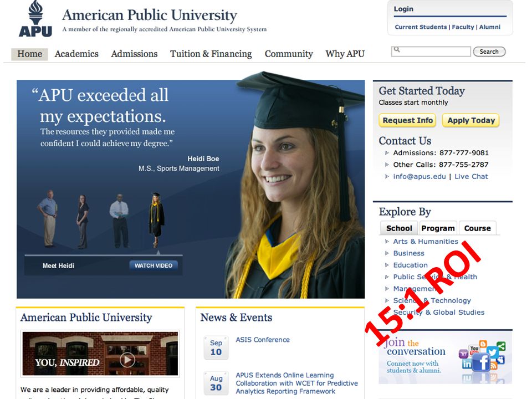Click the News & Events heading

point(236,318)
